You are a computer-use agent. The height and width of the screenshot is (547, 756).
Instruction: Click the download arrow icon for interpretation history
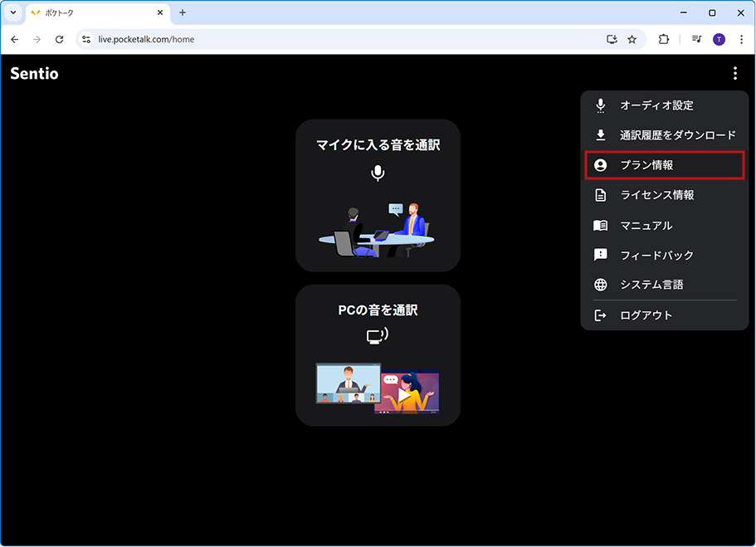(600, 135)
